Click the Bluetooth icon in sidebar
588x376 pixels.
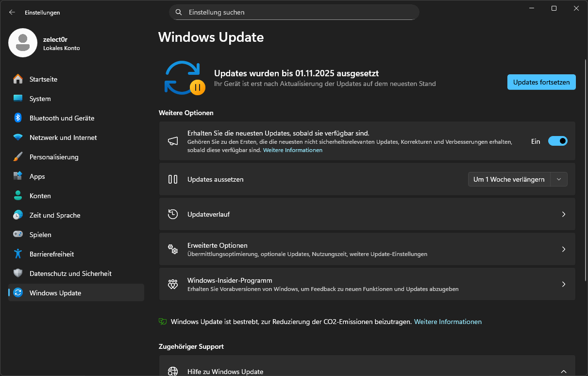click(18, 118)
